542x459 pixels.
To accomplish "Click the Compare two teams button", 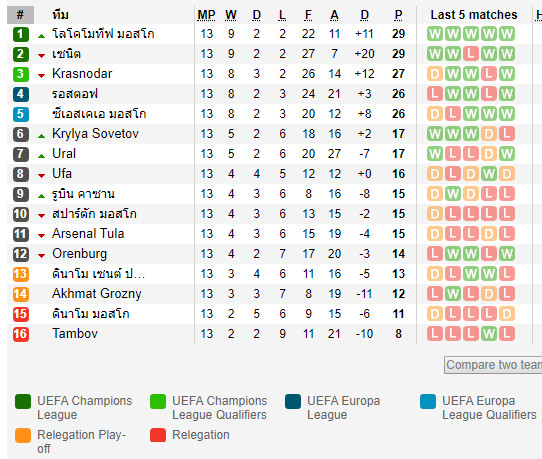I will [x=493, y=365].
